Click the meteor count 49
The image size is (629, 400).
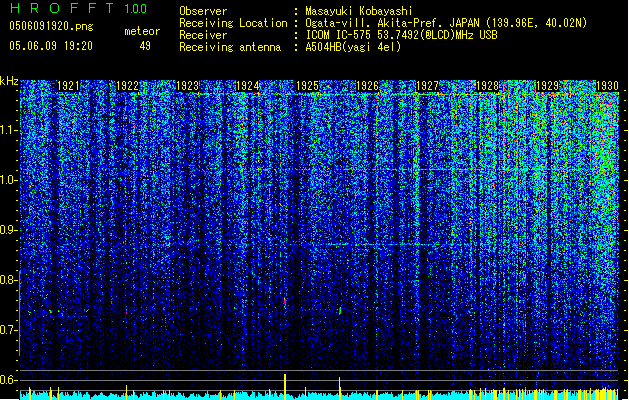click(x=145, y=46)
